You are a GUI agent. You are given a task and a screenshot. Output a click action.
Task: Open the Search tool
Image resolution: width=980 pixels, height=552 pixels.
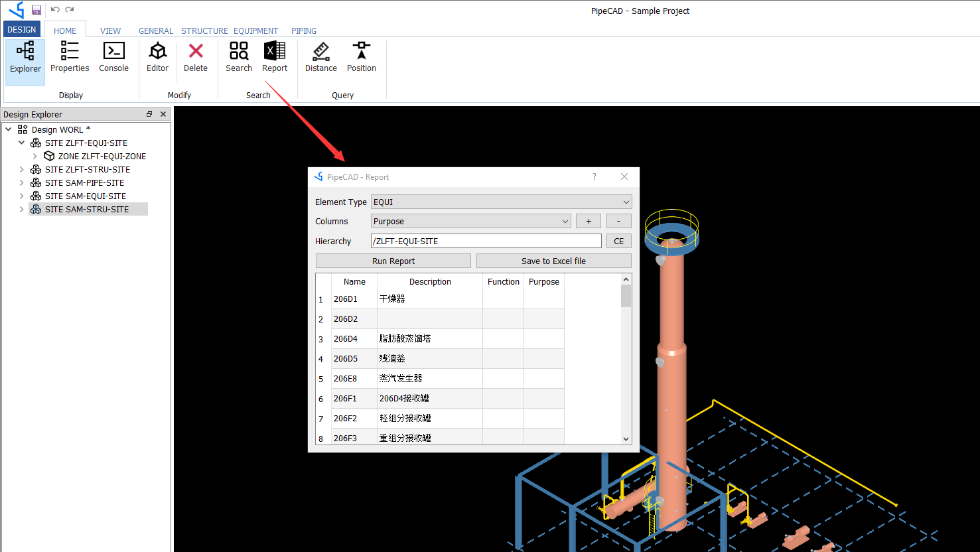tap(239, 58)
